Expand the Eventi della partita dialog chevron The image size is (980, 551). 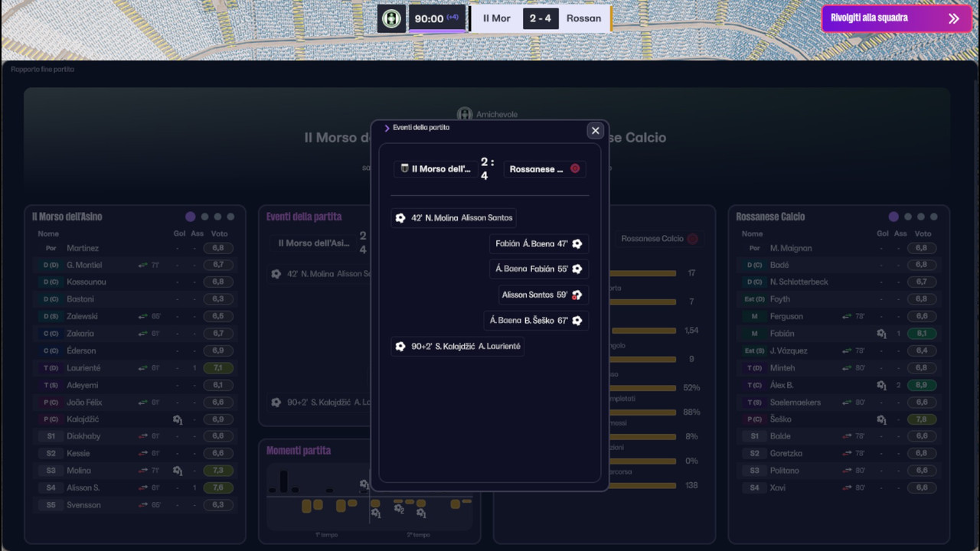pyautogui.click(x=387, y=128)
